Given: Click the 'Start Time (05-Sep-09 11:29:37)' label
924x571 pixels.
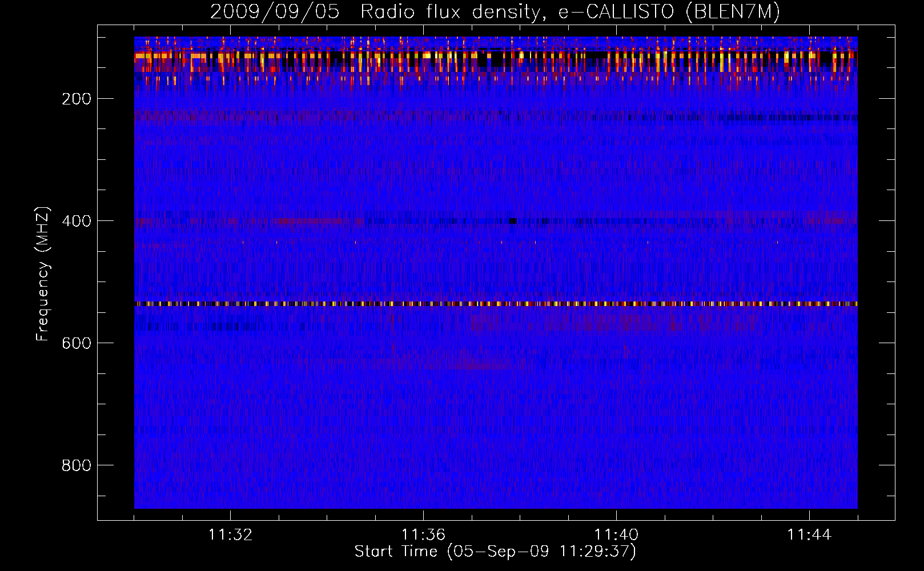Looking at the screenshot, I should tap(495, 552).
